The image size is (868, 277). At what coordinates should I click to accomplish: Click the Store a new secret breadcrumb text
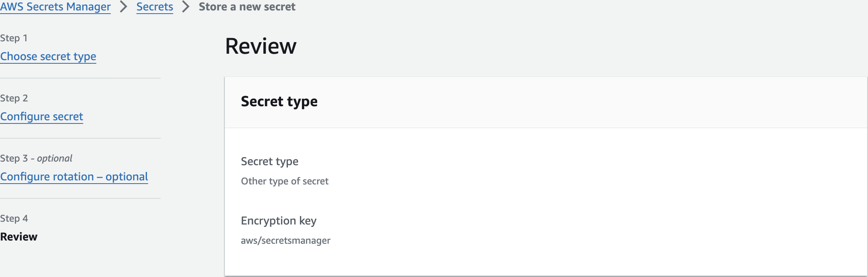(x=247, y=7)
